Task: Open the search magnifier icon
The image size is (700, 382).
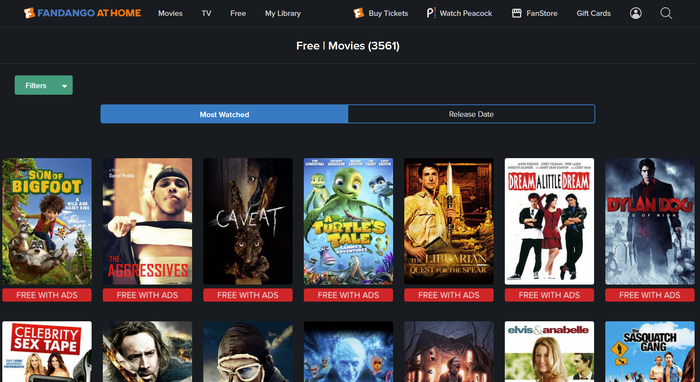Action: tap(666, 13)
